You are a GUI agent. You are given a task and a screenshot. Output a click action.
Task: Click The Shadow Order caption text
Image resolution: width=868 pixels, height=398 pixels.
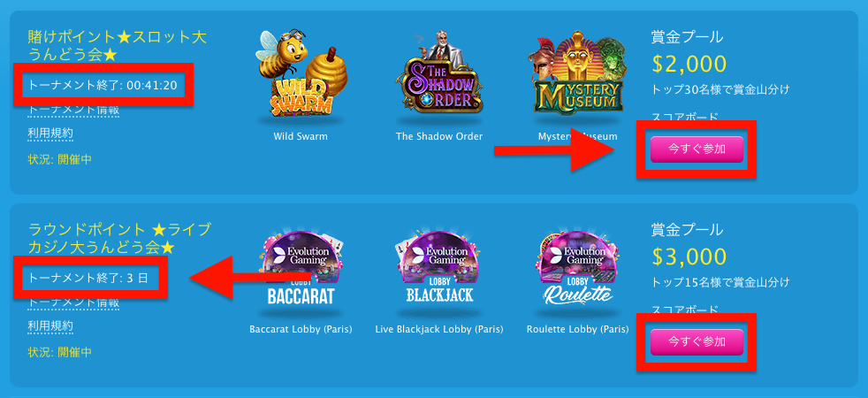439,136
